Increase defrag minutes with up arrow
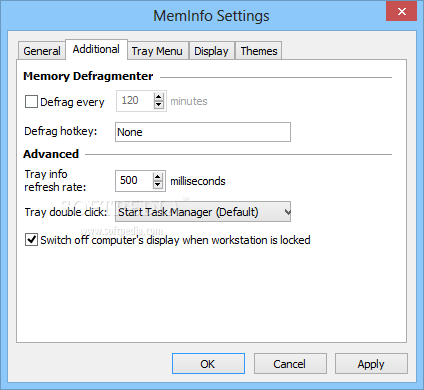The image size is (424, 390). point(159,97)
